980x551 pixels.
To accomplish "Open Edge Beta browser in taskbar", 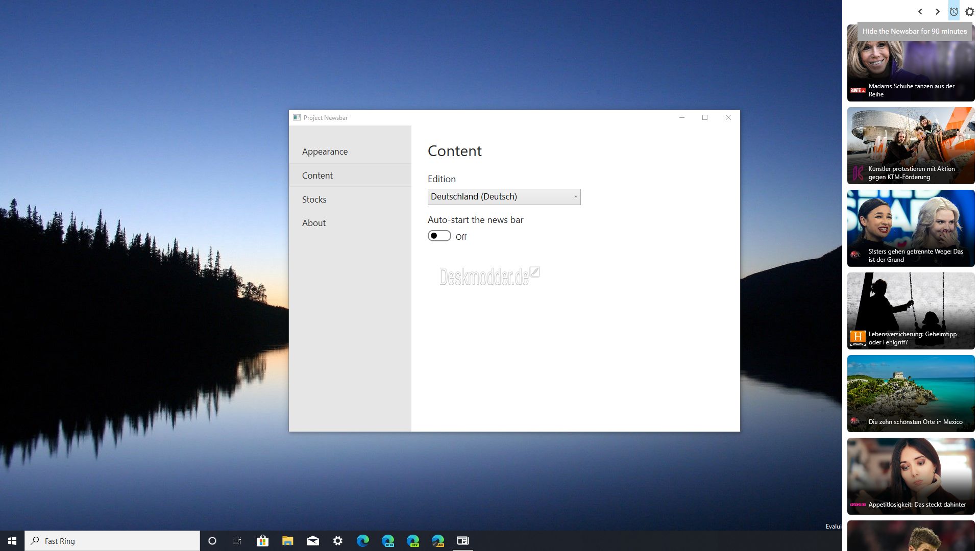I will coord(388,541).
